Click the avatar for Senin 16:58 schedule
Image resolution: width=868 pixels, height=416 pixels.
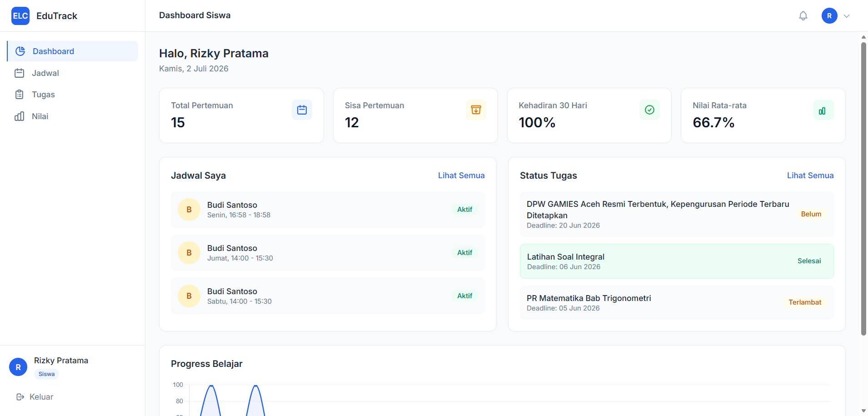point(189,210)
